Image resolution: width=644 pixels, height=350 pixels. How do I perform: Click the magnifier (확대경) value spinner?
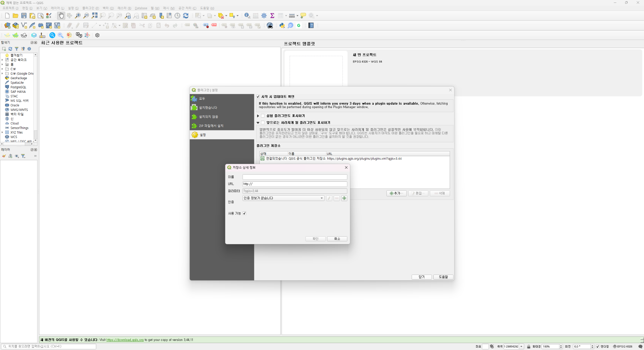point(552,347)
